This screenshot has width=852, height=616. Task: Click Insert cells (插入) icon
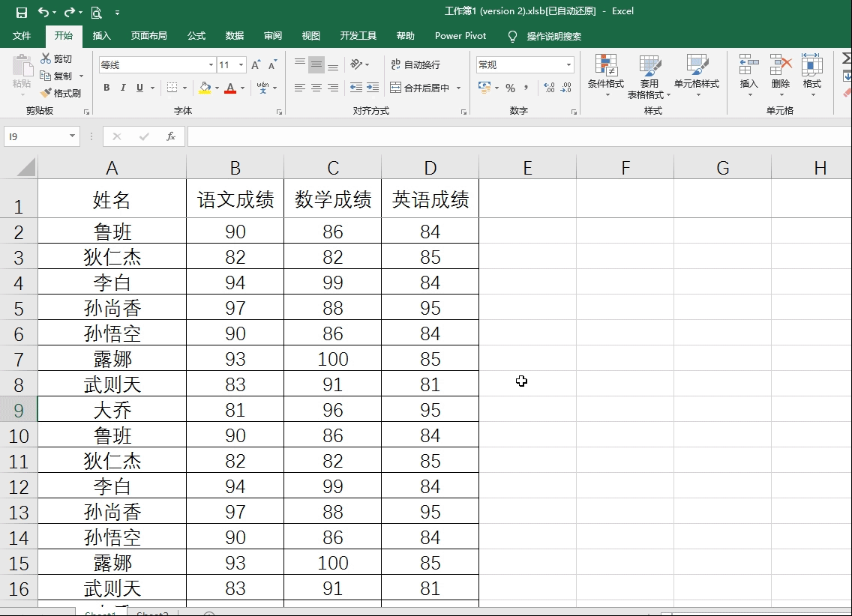pyautogui.click(x=748, y=64)
